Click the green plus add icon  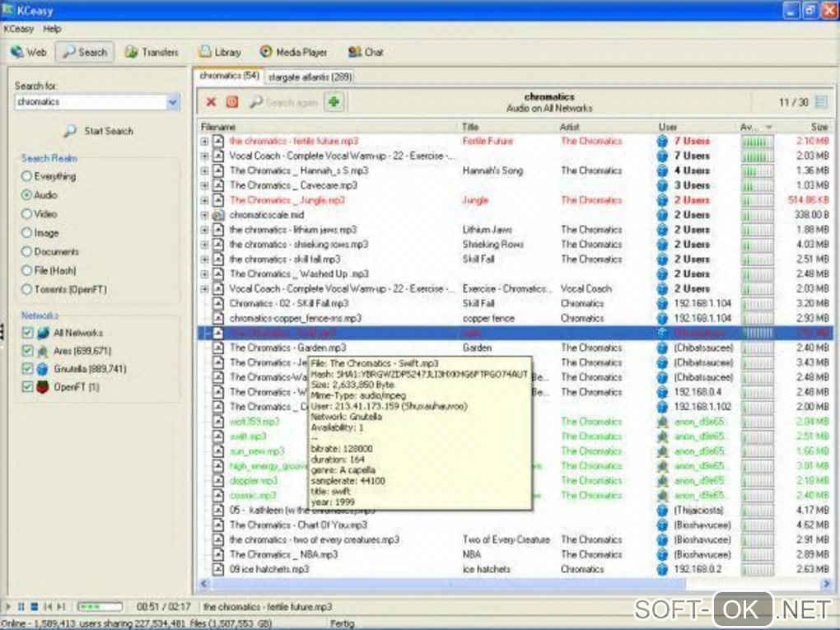point(334,102)
